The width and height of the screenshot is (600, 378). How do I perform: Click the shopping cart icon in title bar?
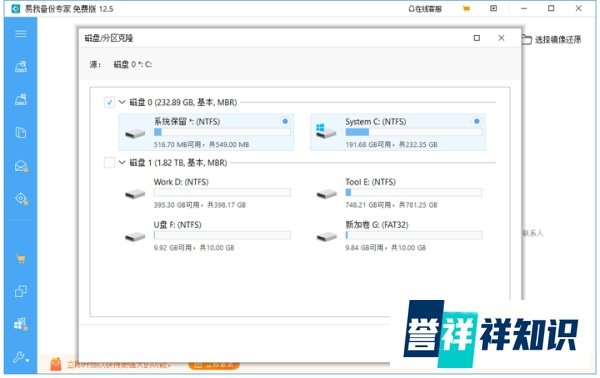[466, 8]
